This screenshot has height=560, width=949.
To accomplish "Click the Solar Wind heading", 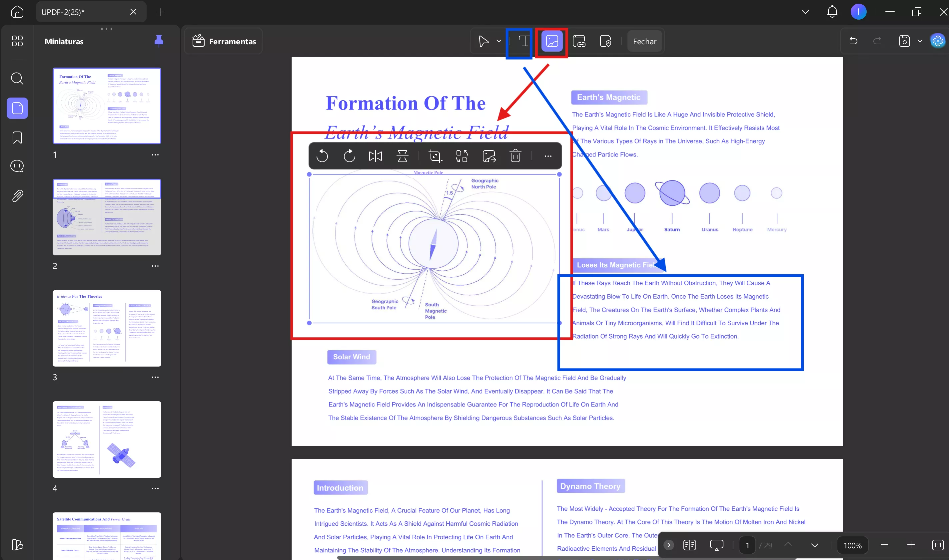I will coord(352,357).
